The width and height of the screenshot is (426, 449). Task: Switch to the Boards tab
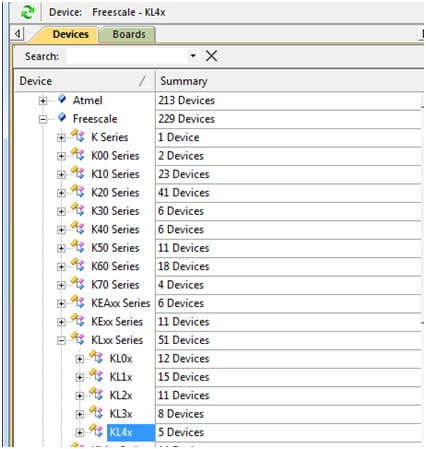129,34
